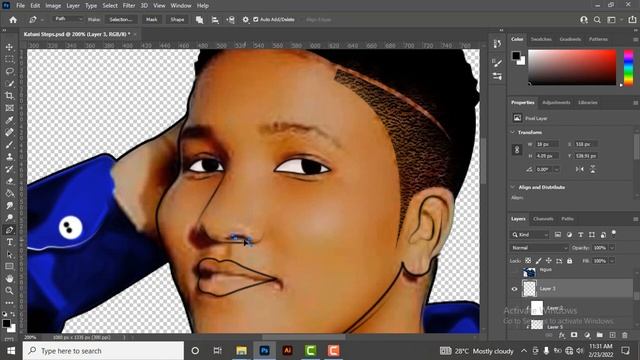Open pen options gear icon

pos(245,20)
